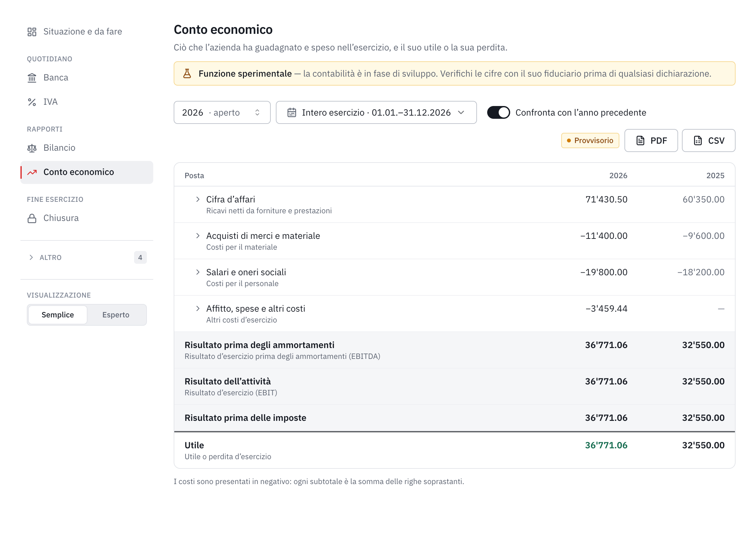Click the 2026 column header
The width and height of the screenshot is (756, 539).
pyautogui.click(x=618, y=176)
